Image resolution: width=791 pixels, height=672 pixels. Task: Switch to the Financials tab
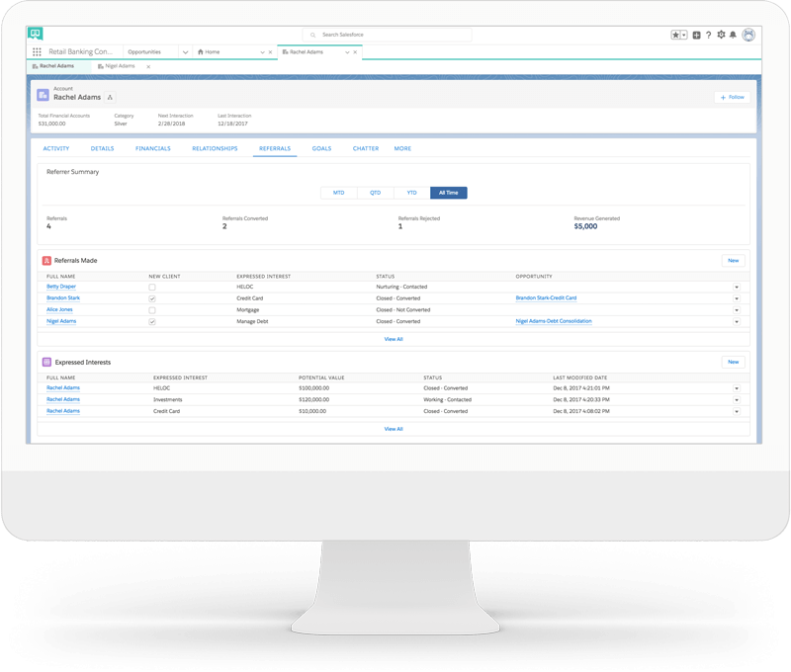point(153,148)
